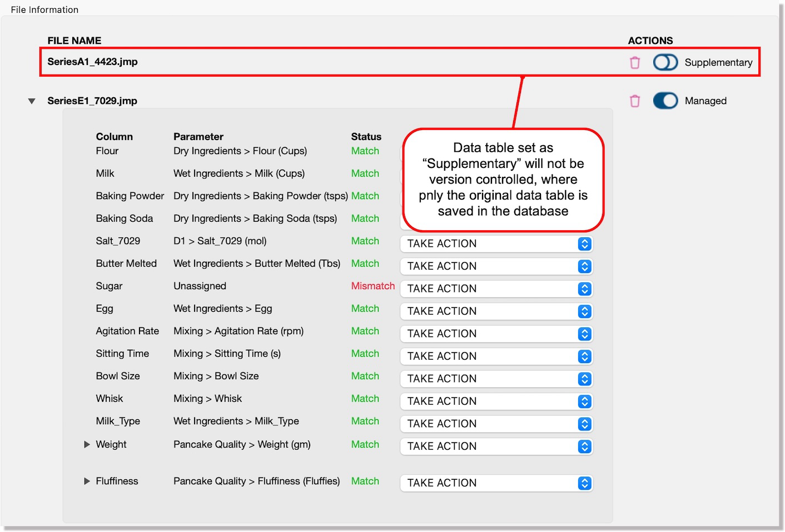Delete SeriesE1_7029.jmp using its trash icon
The width and height of the screenshot is (785, 532).
tap(634, 101)
